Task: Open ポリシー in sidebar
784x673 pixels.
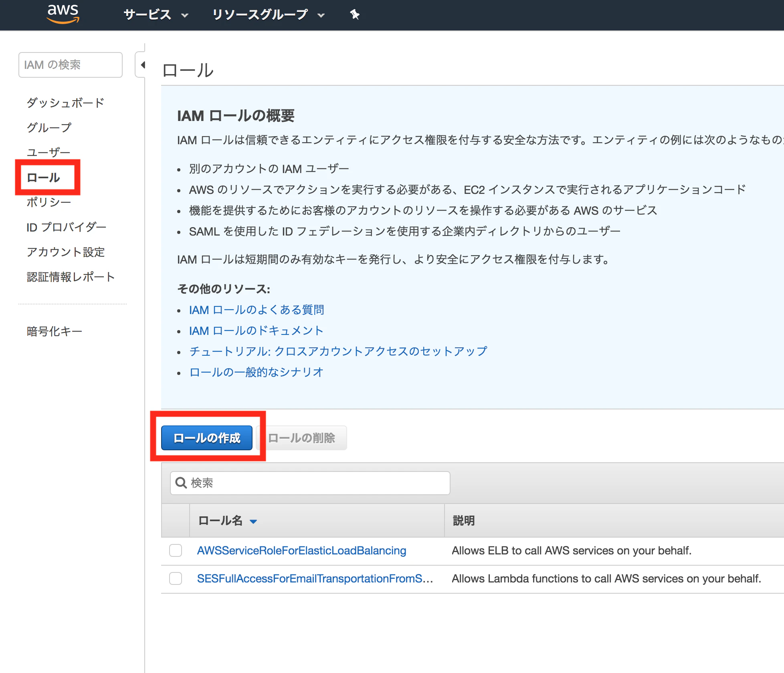Action: point(49,202)
